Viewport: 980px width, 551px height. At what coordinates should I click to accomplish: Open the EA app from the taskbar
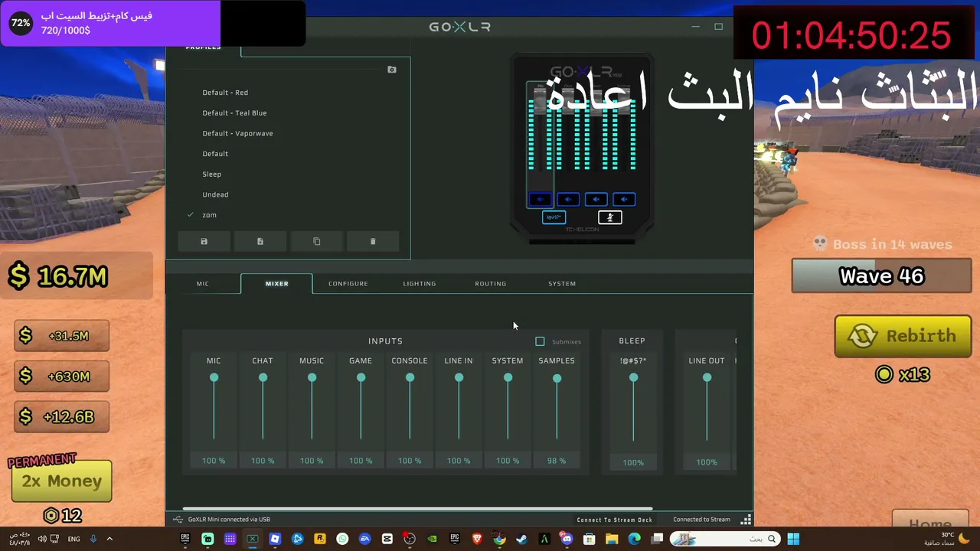pos(364,539)
